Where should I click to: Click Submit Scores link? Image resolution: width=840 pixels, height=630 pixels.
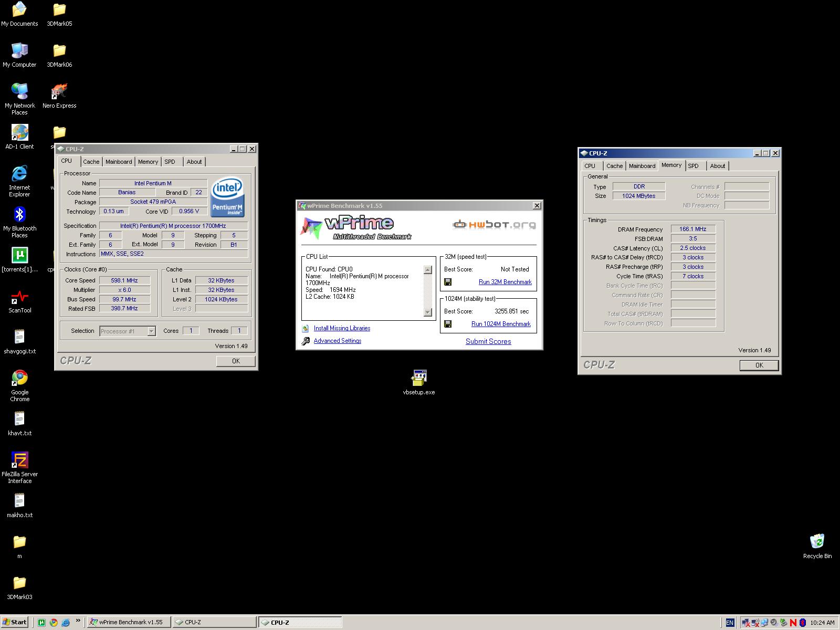[488, 341]
